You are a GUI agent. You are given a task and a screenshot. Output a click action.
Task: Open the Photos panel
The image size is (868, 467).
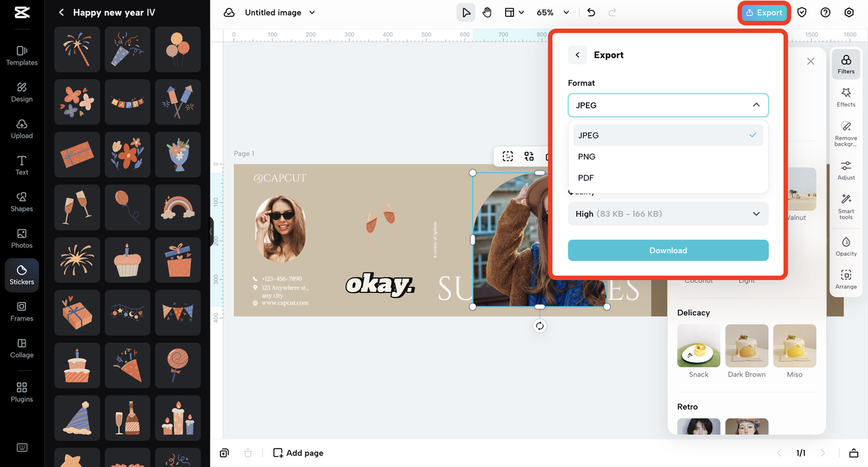22,238
